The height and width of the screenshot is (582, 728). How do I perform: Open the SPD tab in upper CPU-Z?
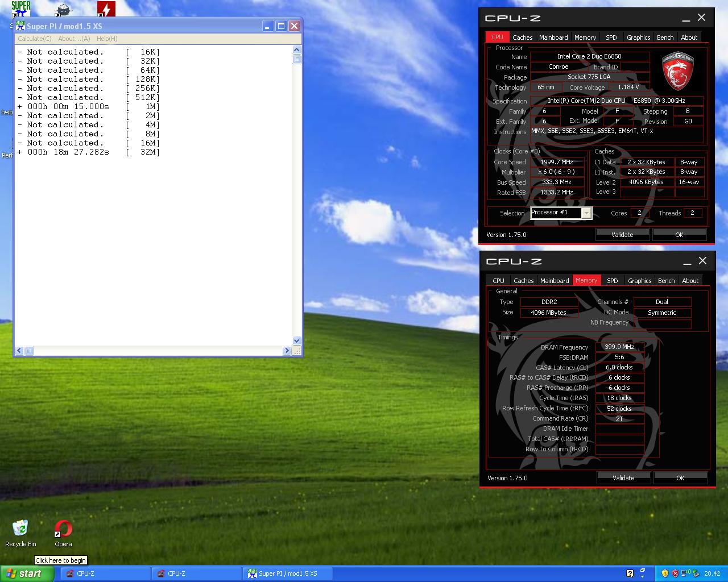[x=611, y=38]
